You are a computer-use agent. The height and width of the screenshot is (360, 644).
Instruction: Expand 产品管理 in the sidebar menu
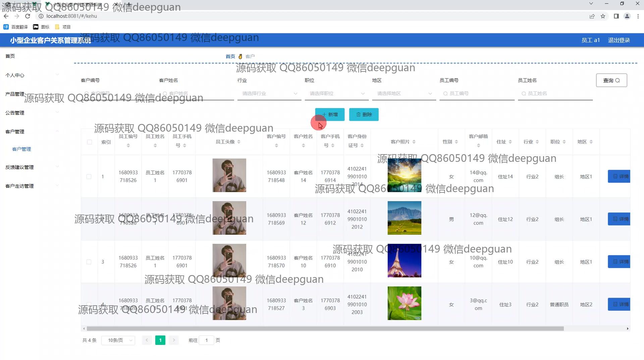15,94
